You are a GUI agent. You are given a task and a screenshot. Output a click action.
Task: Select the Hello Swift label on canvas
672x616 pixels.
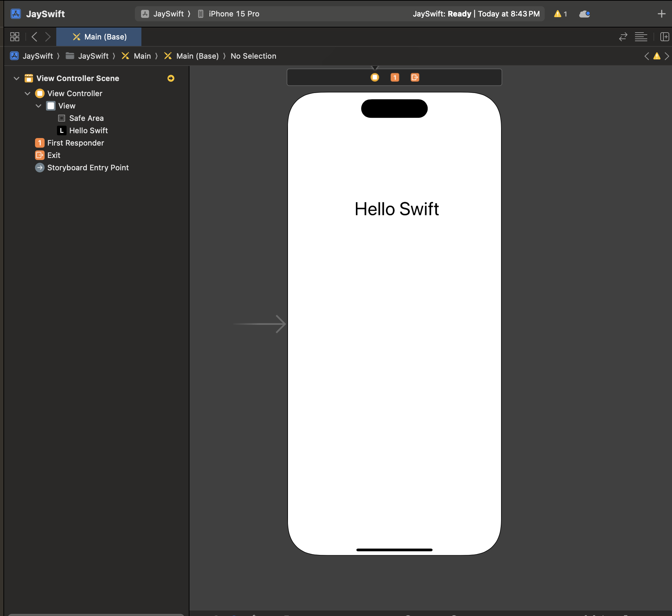click(x=397, y=209)
